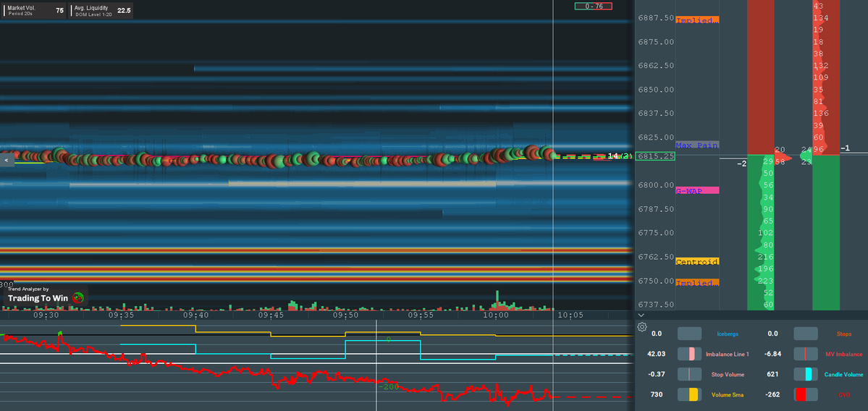Click the -6.84 MV Imbalance value
Image resolution: width=868 pixels, height=411 pixels.
[x=772, y=354]
